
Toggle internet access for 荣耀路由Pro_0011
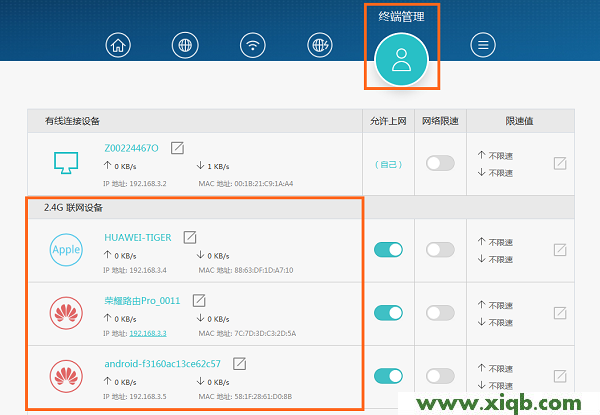[388, 312]
